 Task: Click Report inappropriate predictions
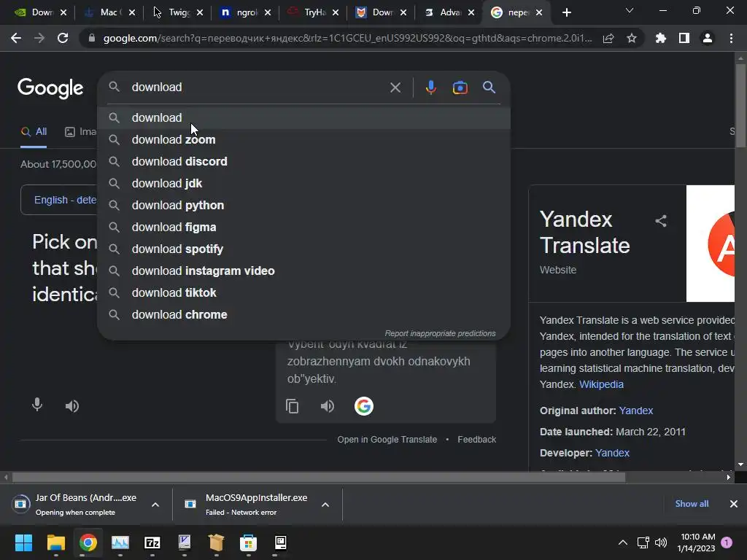point(440,333)
